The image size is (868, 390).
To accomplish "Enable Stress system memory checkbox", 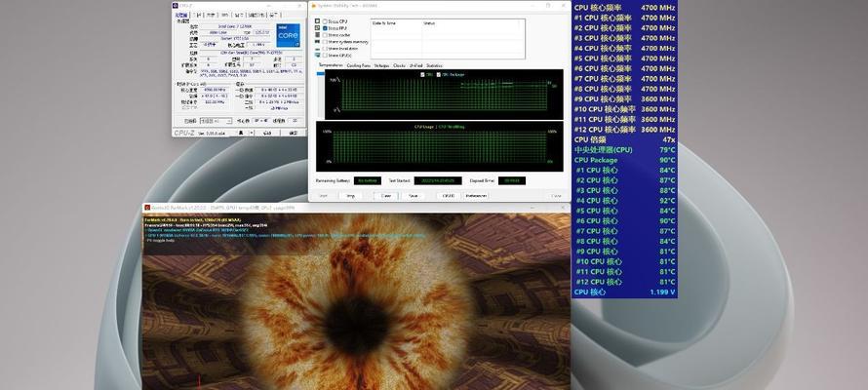I will tap(325, 42).
